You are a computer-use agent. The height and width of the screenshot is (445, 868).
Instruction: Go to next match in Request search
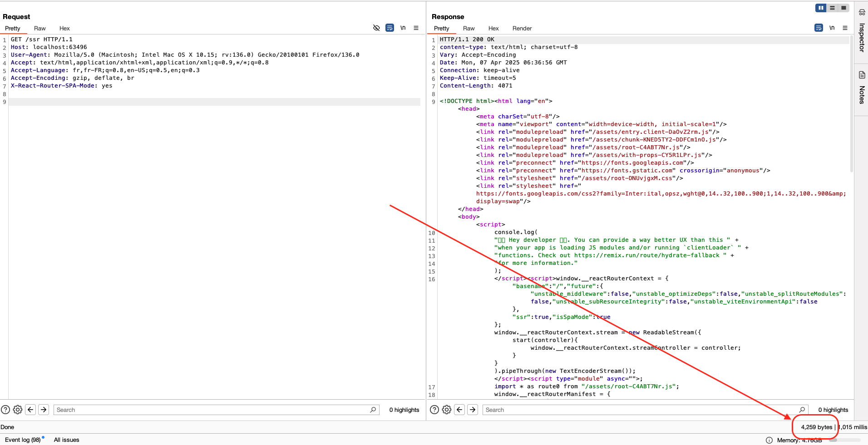point(44,410)
